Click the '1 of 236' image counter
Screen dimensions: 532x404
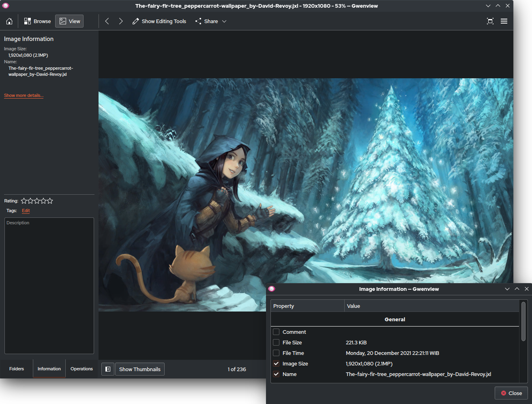(237, 369)
